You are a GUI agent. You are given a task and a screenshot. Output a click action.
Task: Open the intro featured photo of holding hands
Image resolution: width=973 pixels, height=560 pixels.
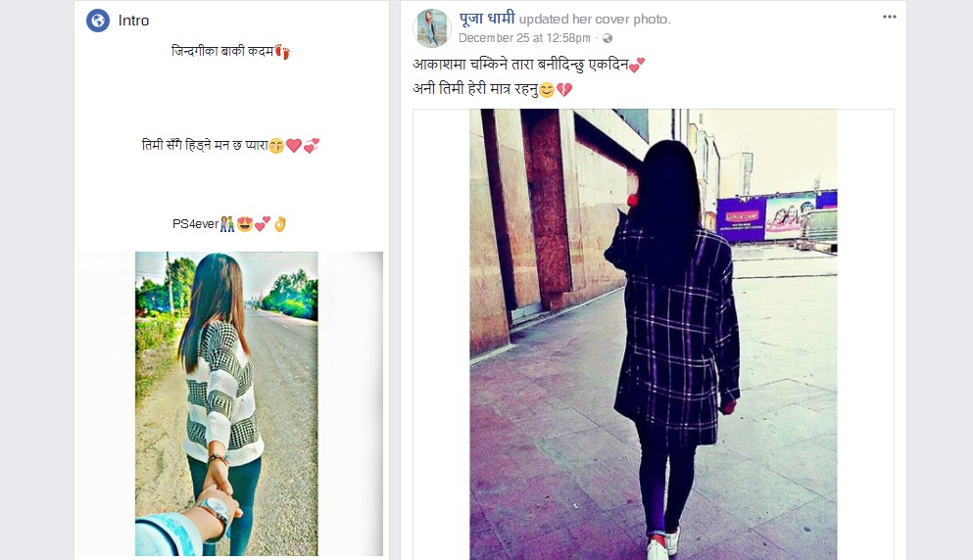click(226, 403)
